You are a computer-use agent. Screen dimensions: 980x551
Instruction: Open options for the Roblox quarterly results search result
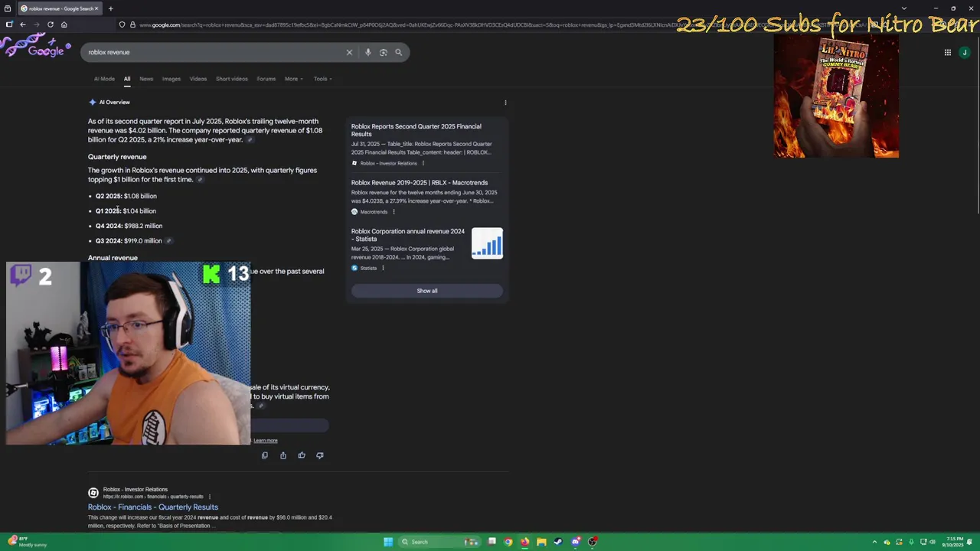pyautogui.click(x=210, y=497)
